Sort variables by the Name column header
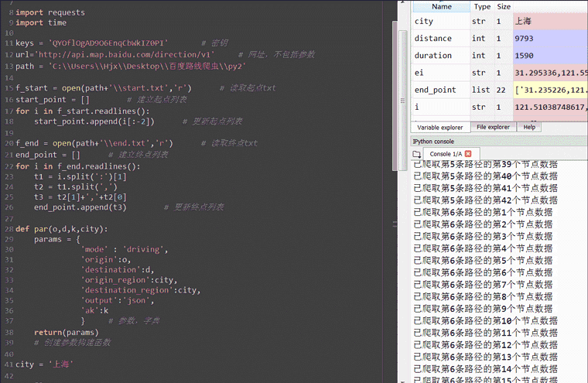 click(x=441, y=6)
